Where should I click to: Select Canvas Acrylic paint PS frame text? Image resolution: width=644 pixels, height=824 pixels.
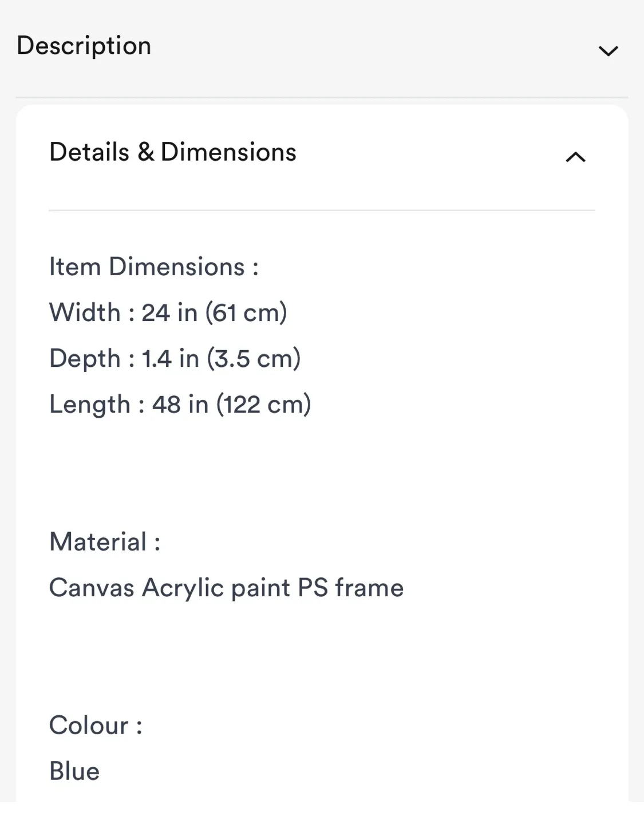click(226, 587)
